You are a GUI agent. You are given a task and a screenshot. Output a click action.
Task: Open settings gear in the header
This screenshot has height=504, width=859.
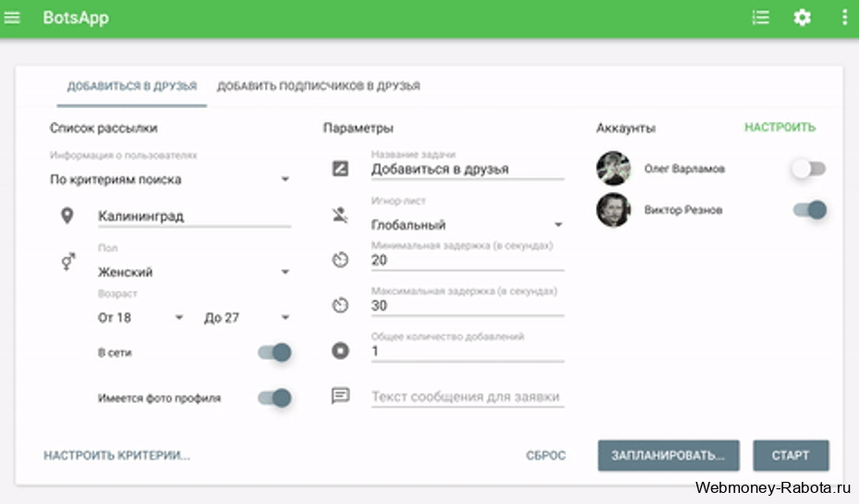point(802,18)
